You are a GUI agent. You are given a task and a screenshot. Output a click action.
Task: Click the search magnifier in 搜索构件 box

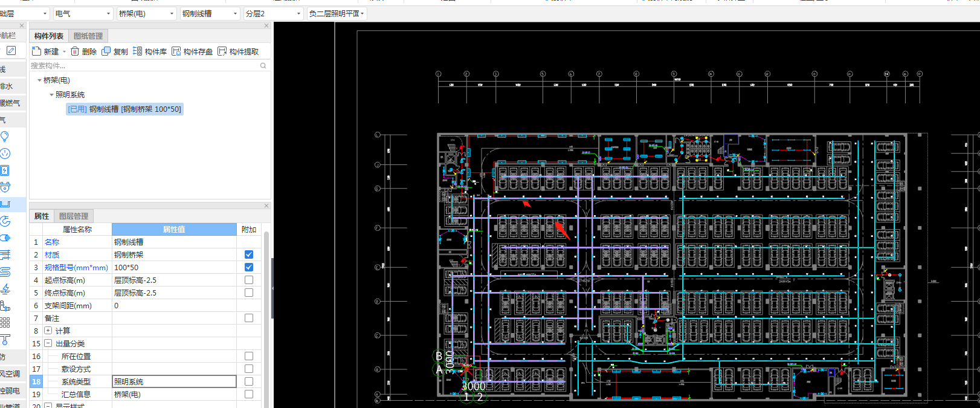pyautogui.click(x=263, y=65)
